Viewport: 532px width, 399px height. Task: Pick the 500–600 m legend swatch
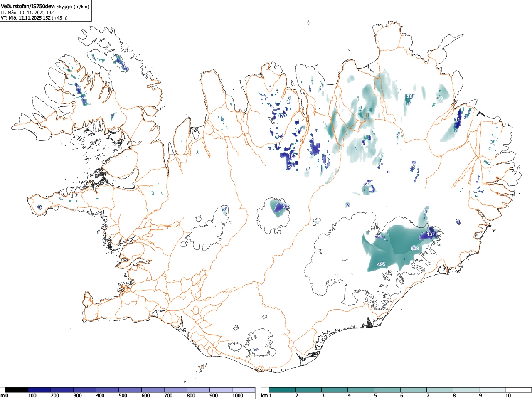[x=130, y=390]
